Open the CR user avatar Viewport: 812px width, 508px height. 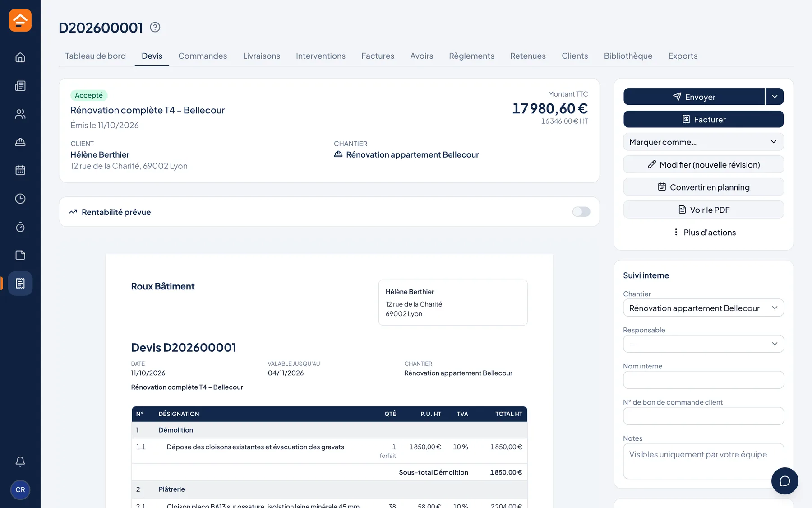[20, 490]
